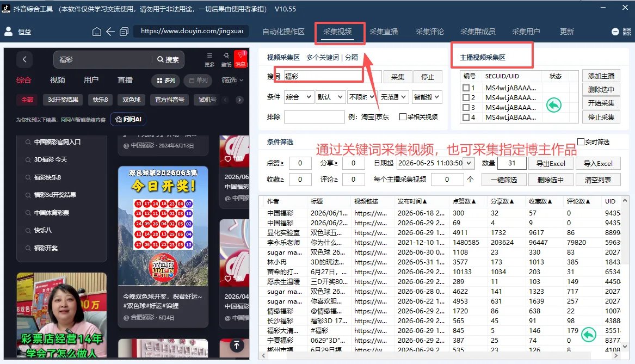Viewport: 635px width, 364px height.
Task: Click the 点赞≥ input field
Action: (300, 163)
